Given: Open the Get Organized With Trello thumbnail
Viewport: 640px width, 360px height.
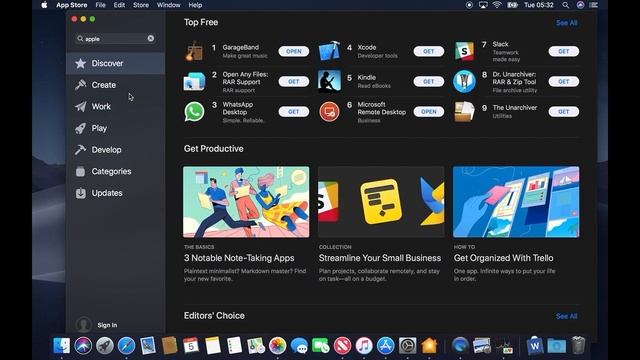Looking at the screenshot, I should (516, 202).
